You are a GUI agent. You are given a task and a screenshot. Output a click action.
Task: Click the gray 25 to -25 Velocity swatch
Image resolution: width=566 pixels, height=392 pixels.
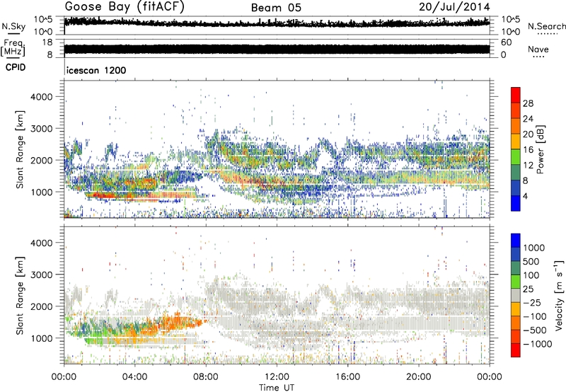click(516, 295)
